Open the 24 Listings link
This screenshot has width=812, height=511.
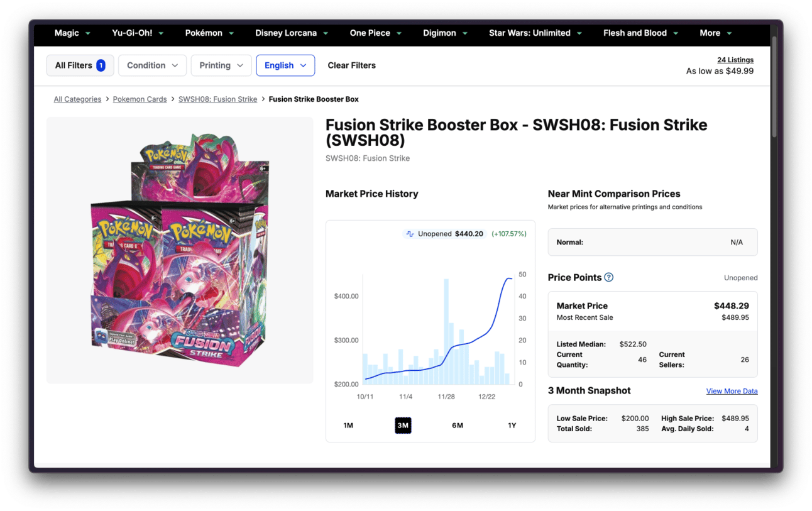click(735, 60)
